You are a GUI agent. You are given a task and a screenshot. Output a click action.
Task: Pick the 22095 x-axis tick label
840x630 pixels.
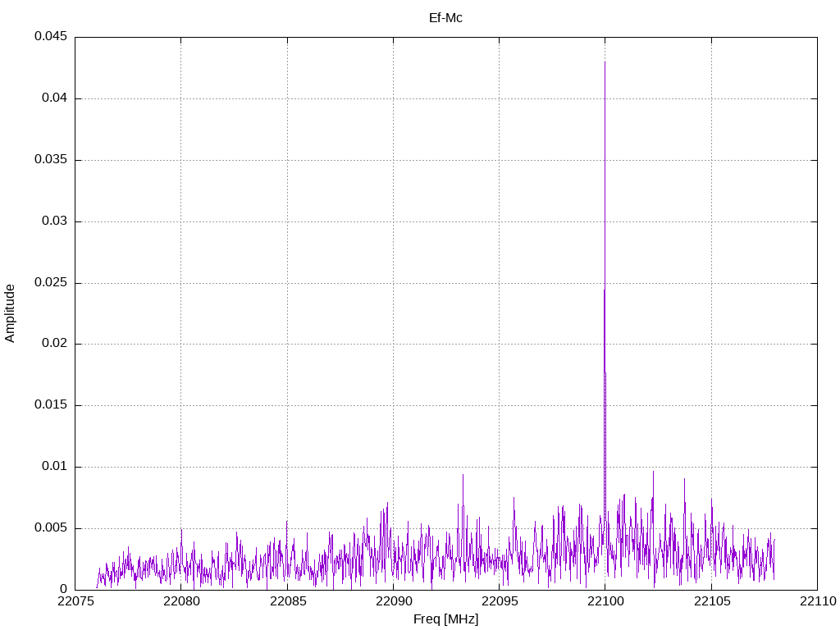point(499,602)
